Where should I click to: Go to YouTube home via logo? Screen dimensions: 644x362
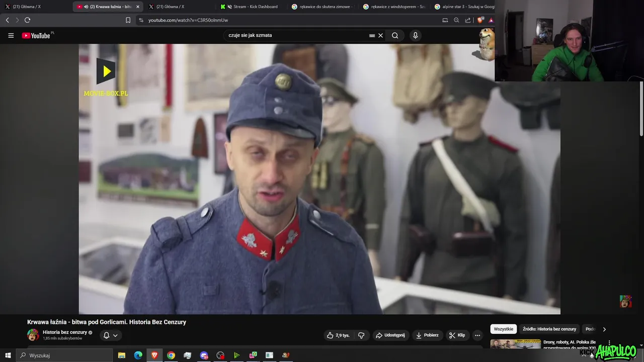pos(36,36)
